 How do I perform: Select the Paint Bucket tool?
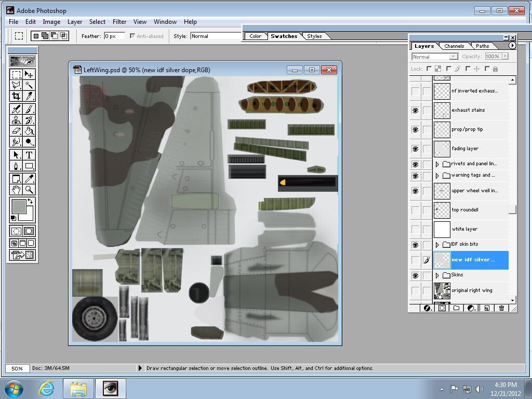pos(29,131)
